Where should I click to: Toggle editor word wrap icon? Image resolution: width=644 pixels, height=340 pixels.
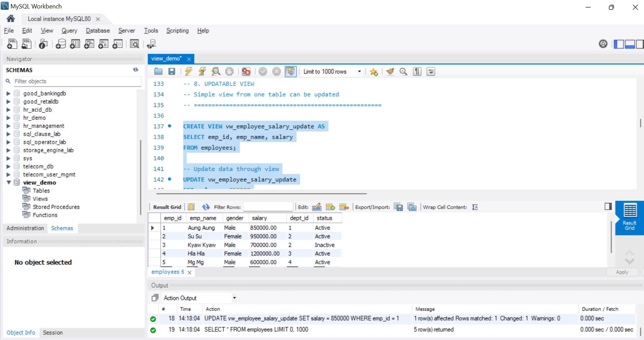tap(431, 72)
